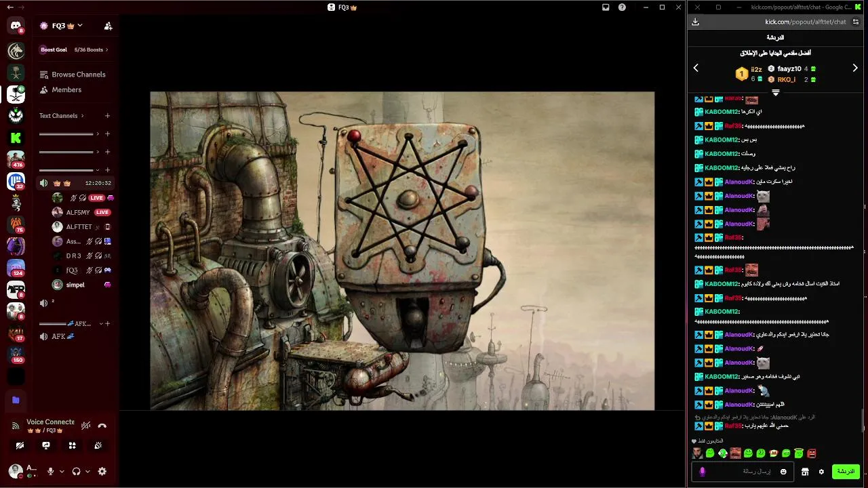Open username ii2z in gift leaderboard
The image size is (868, 488).
pos(756,69)
